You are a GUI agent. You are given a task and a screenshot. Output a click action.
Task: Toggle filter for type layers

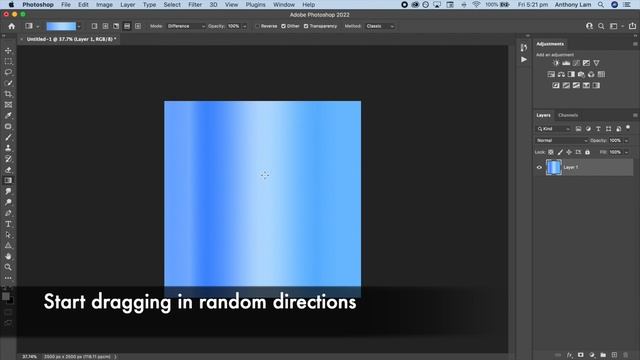tap(598, 129)
